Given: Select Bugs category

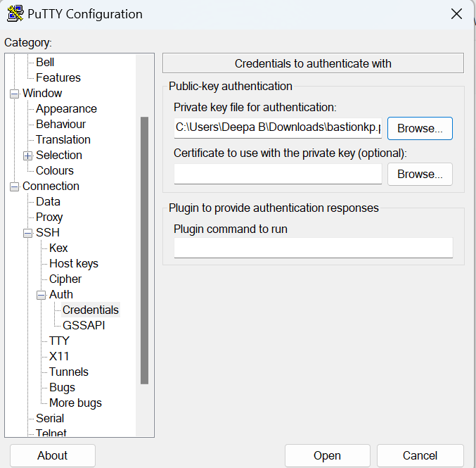Looking at the screenshot, I should (x=62, y=388).
